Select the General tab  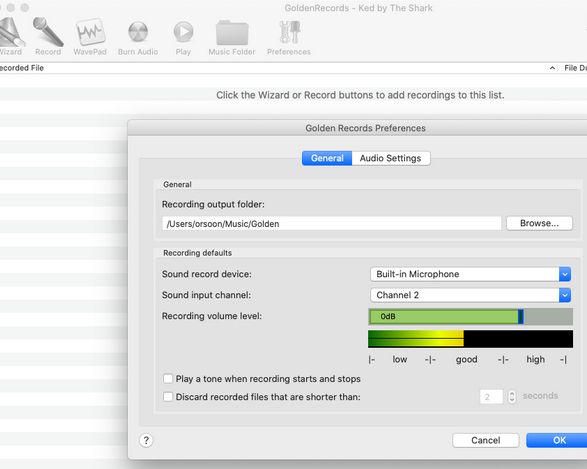click(327, 158)
